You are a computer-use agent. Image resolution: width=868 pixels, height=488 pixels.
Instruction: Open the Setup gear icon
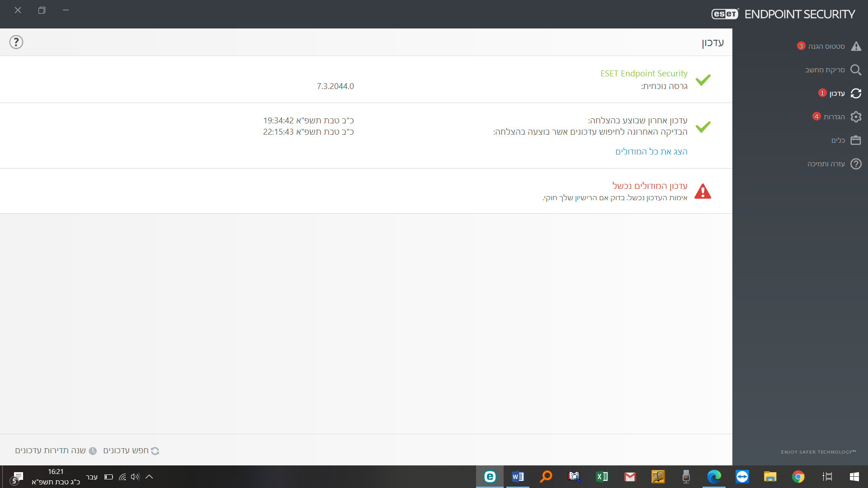[x=856, y=117]
